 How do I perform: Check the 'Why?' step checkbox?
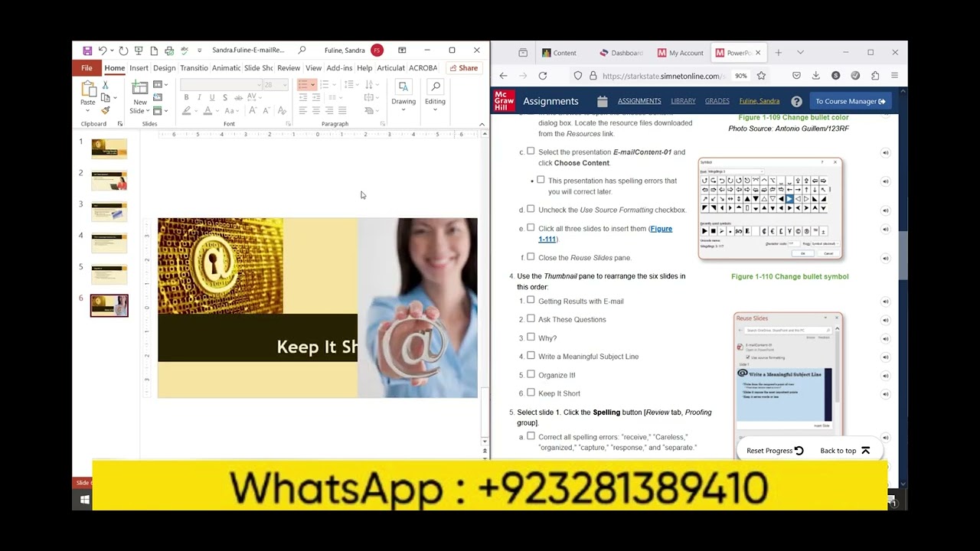coord(531,337)
